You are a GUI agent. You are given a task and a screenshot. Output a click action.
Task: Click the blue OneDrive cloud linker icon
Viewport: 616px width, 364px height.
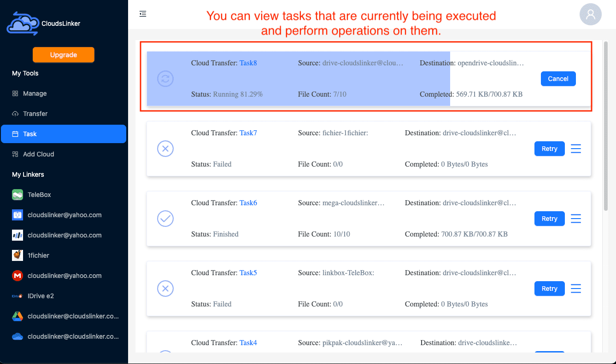coord(18,336)
